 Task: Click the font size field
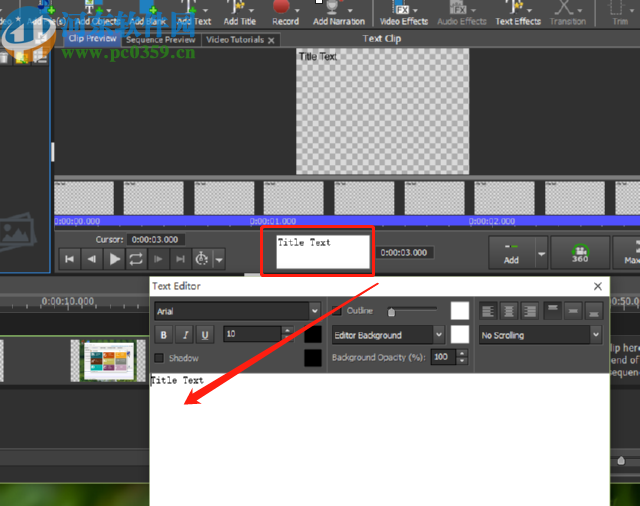tap(252, 334)
